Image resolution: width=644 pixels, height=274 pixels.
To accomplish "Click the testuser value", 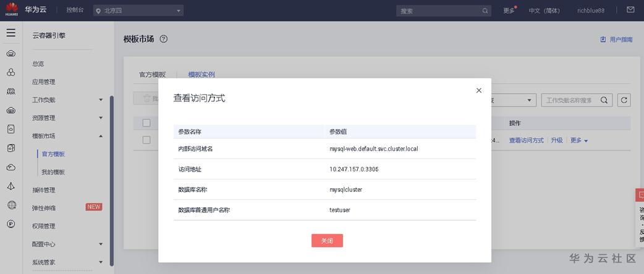I will click(340, 210).
